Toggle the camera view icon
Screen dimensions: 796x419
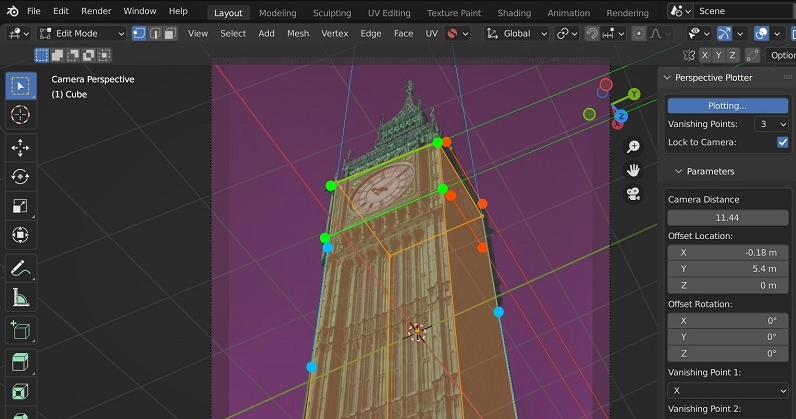click(633, 194)
